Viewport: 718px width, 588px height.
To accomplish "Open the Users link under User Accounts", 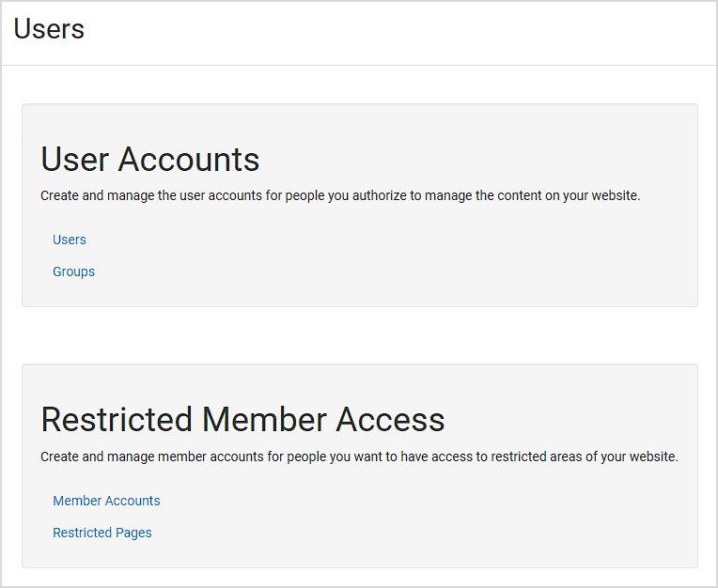I will (x=70, y=240).
